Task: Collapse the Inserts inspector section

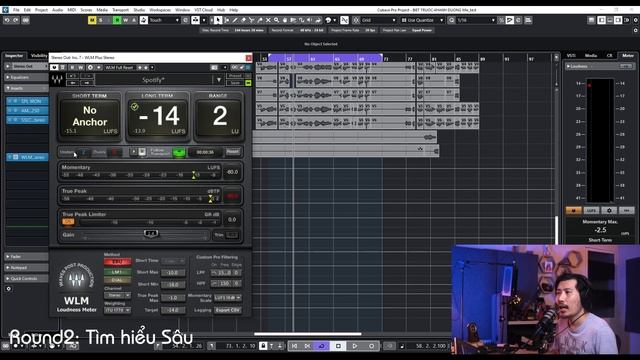Action: [x=27, y=88]
